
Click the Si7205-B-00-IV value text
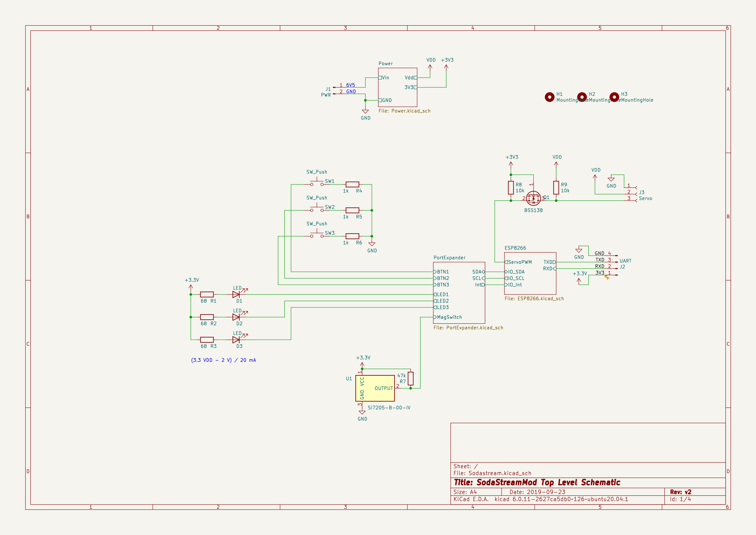[x=389, y=408]
